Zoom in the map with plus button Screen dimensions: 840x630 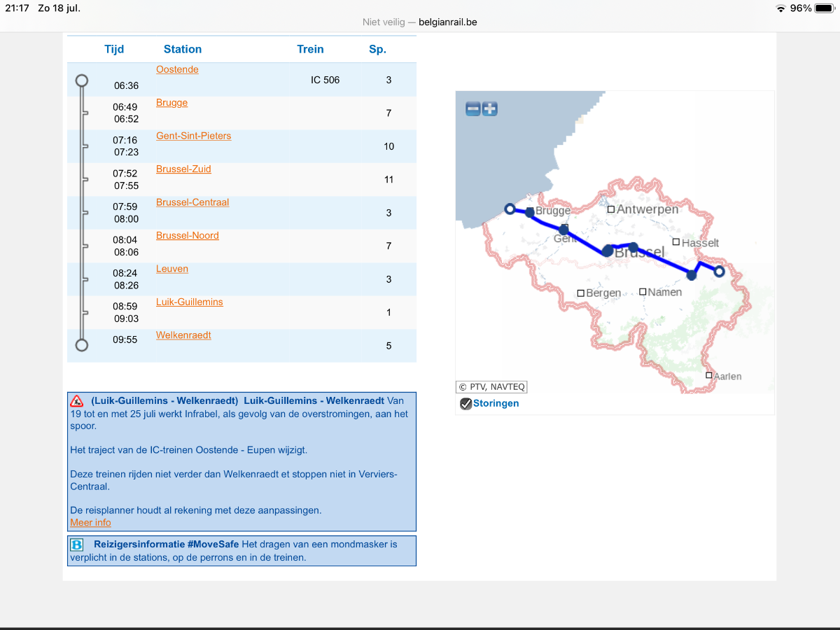coord(490,109)
